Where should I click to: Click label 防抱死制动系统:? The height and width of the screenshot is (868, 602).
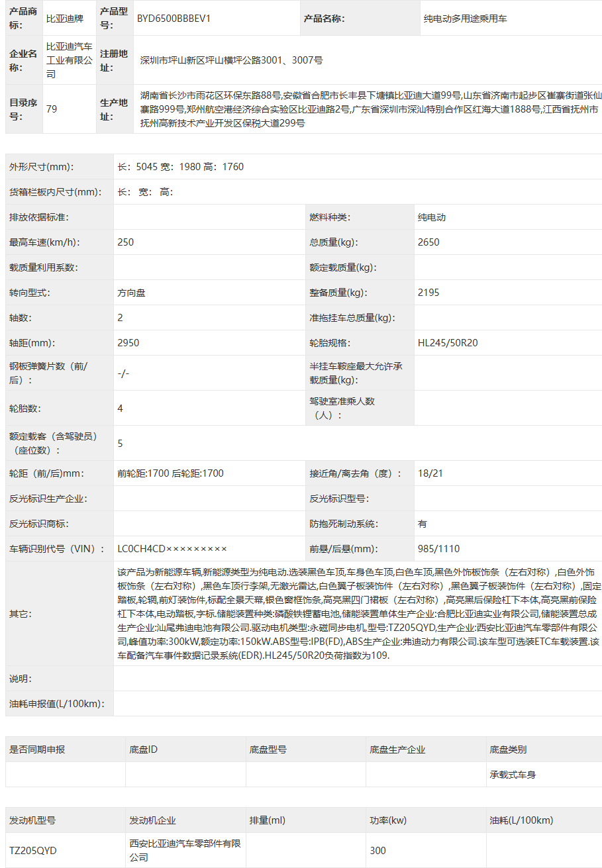[344, 524]
